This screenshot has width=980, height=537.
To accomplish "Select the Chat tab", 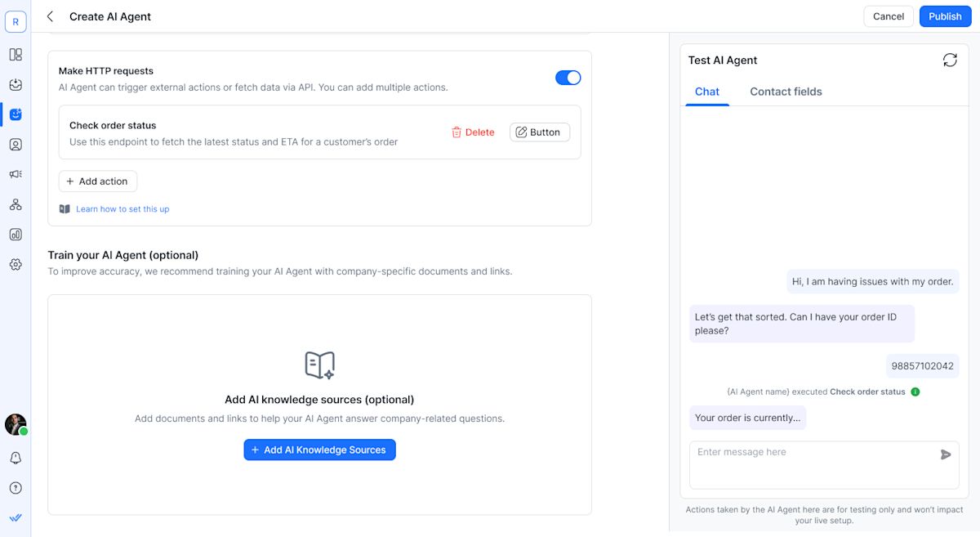I will [x=706, y=92].
